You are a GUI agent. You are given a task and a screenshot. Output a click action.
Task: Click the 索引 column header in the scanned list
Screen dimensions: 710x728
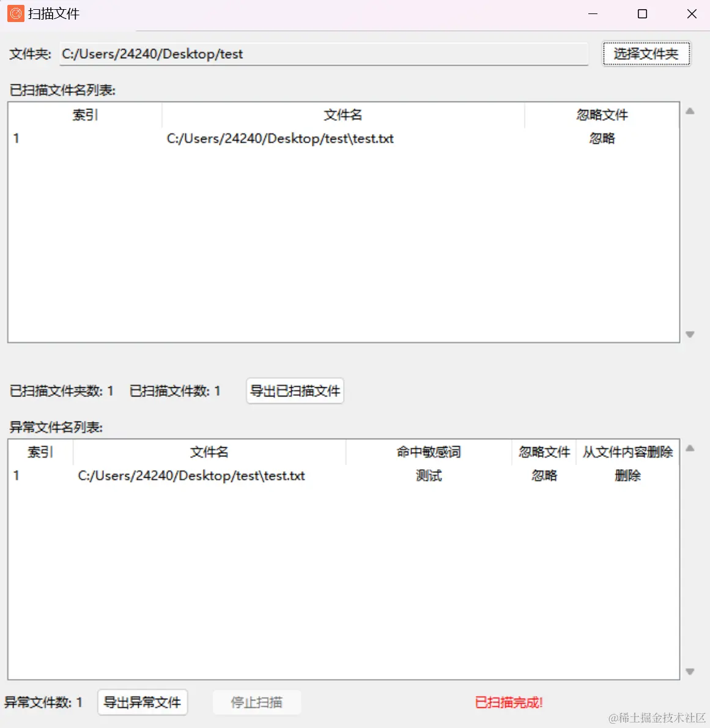[86, 114]
